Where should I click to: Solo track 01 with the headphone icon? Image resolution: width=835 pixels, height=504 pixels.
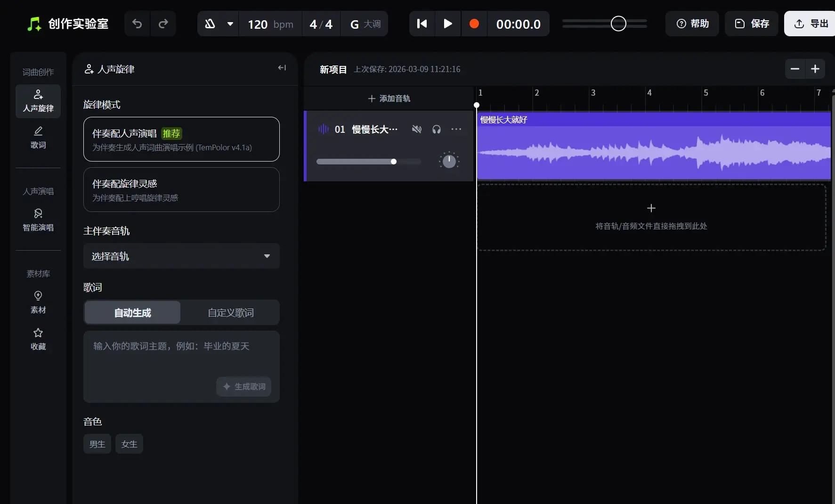[437, 129]
